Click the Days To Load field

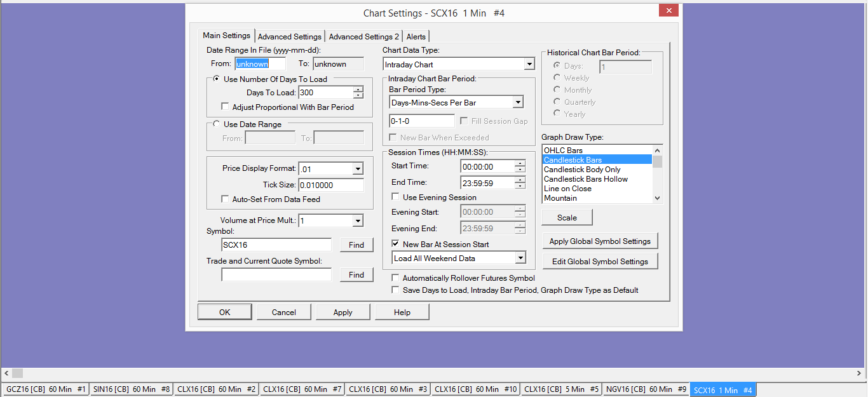[325, 93]
